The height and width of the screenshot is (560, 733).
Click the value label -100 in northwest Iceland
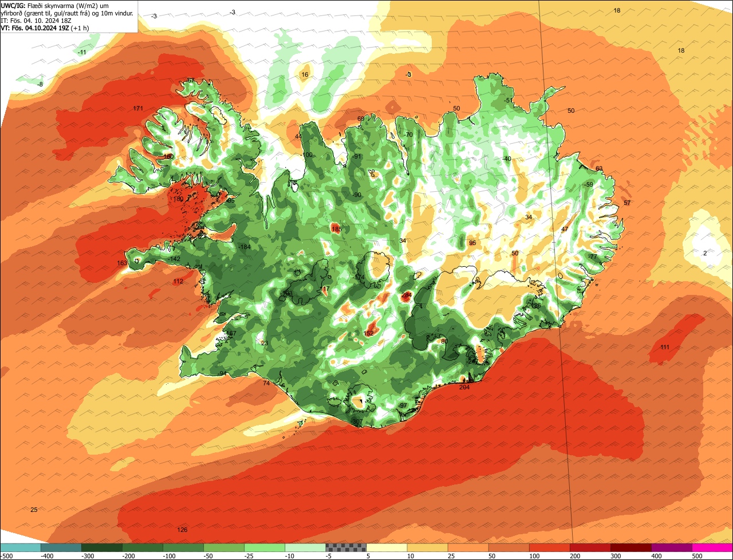308,155
